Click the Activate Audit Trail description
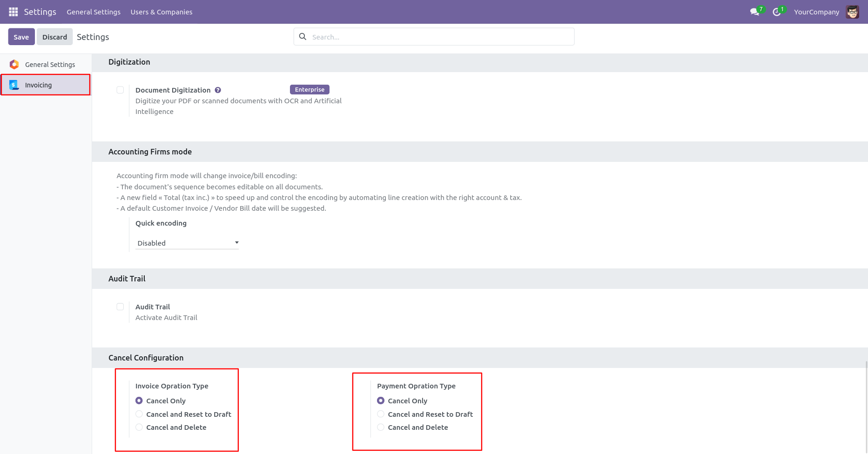This screenshot has width=868, height=454. click(x=166, y=318)
